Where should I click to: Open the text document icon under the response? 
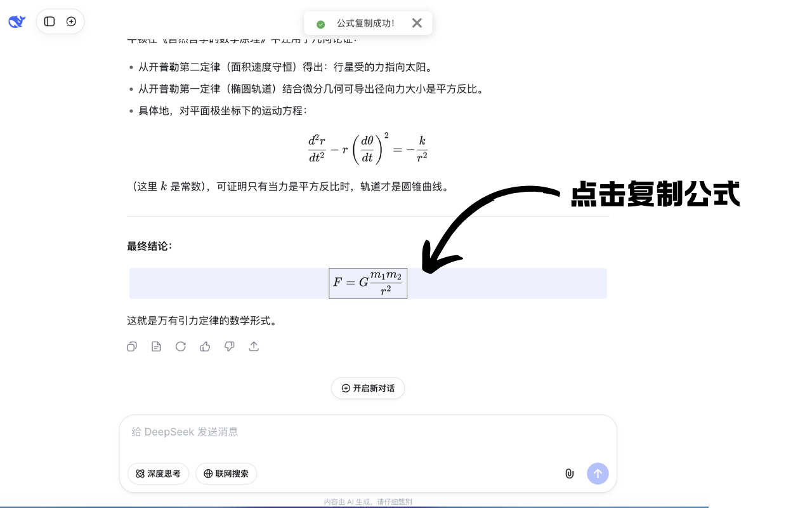click(156, 347)
